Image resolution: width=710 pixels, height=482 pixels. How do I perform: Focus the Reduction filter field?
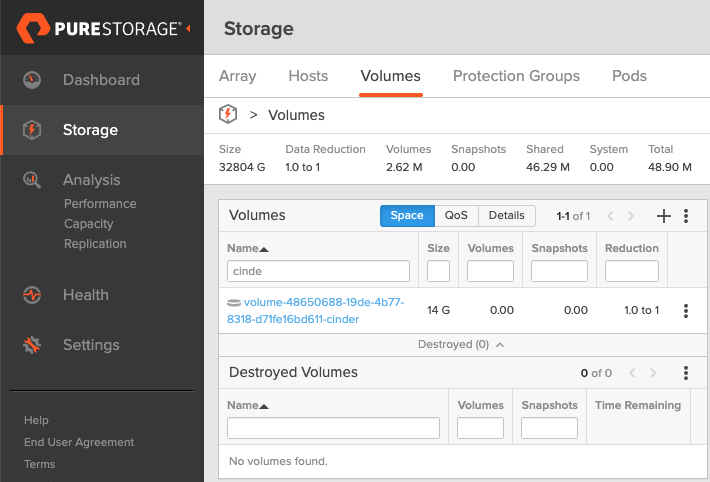pos(632,271)
